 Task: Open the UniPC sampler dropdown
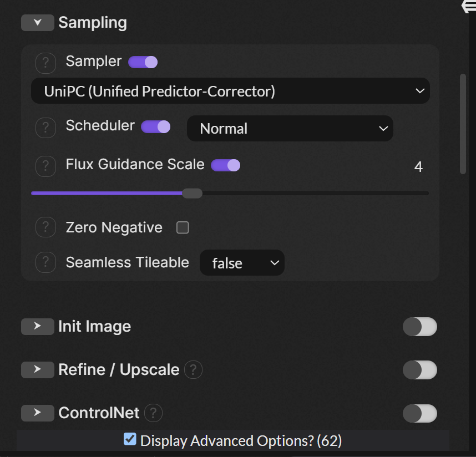pyautogui.click(x=230, y=91)
